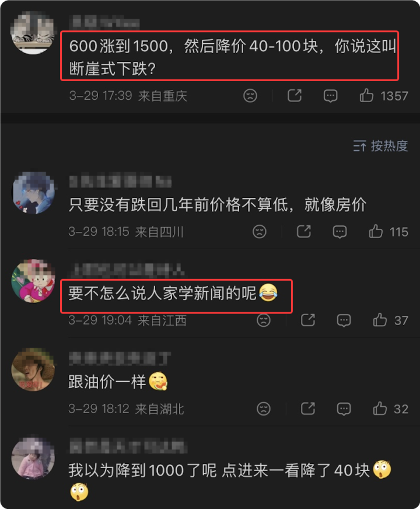Image resolution: width=420 pixels, height=509 pixels.
Task: Share the comment from 江西
Action: coord(308,320)
